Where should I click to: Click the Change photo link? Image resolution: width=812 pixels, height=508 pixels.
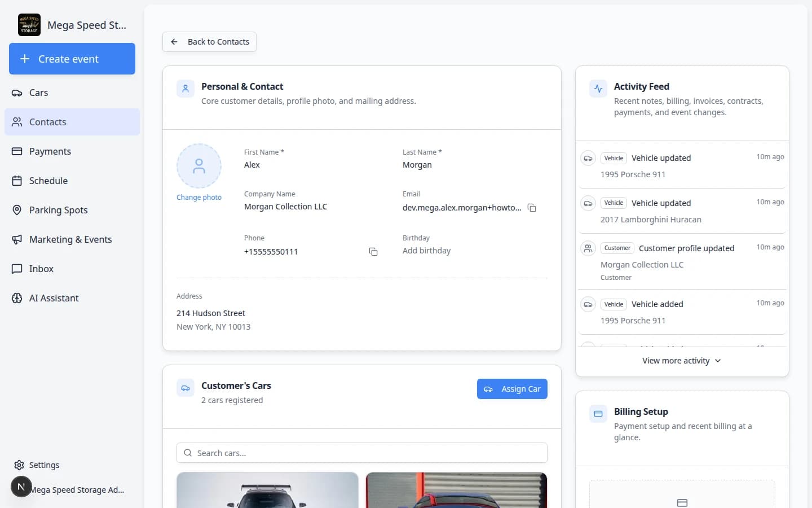point(199,198)
